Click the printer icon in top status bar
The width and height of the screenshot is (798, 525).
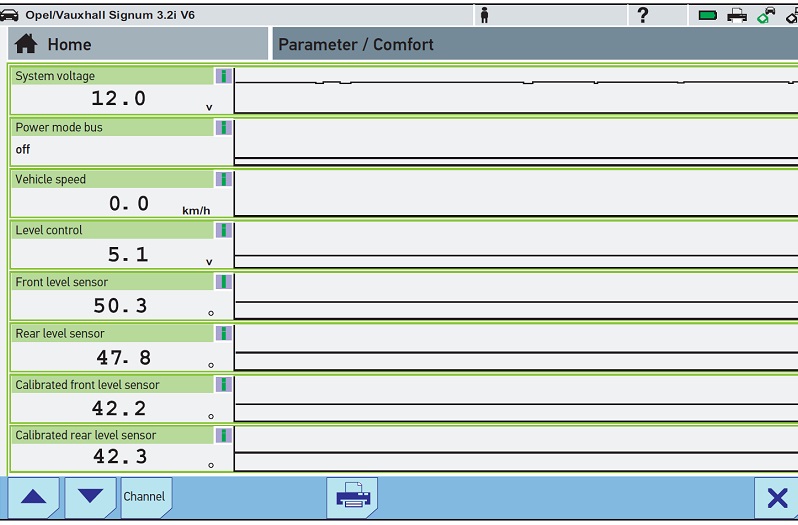coord(737,14)
